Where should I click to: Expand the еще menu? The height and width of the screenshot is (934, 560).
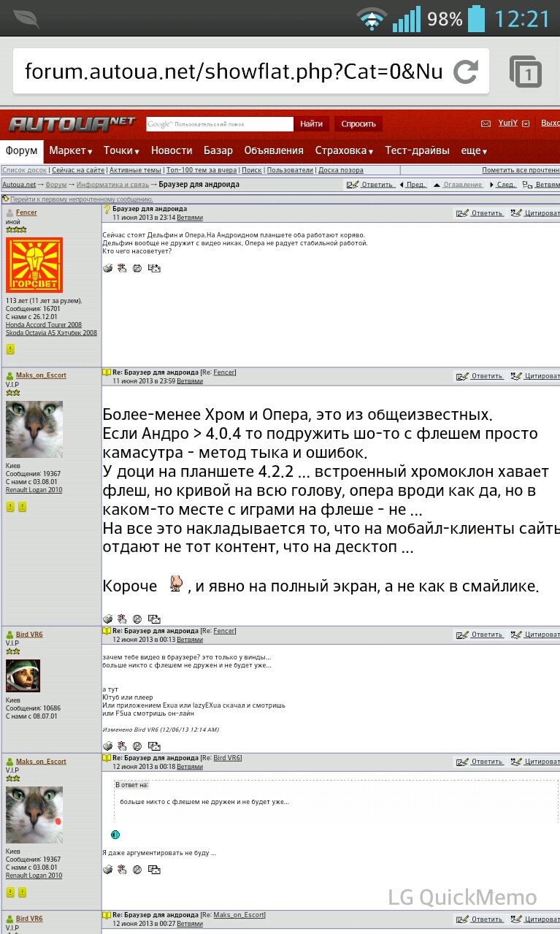pyautogui.click(x=474, y=150)
